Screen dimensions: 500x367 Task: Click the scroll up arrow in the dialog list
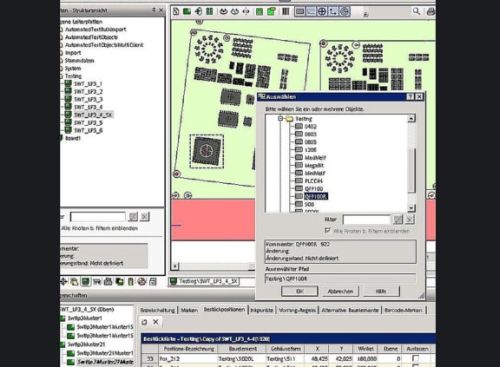(x=412, y=118)
